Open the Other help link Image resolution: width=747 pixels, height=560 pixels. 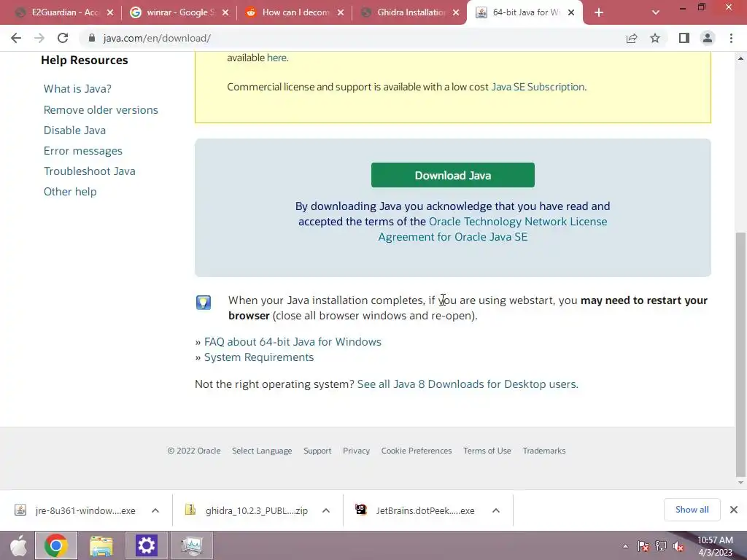(x=70, y=192)
